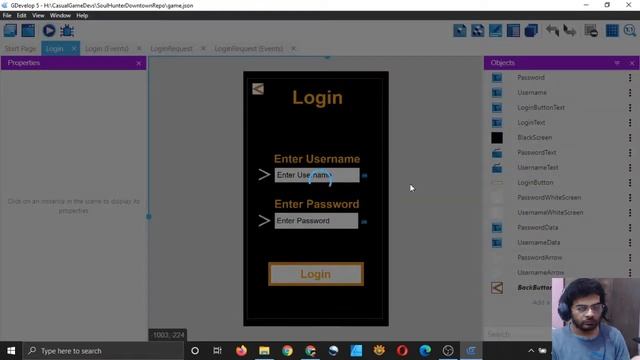Click the taskbar search box
Screen dimensions: 640x360
point(104,351)
